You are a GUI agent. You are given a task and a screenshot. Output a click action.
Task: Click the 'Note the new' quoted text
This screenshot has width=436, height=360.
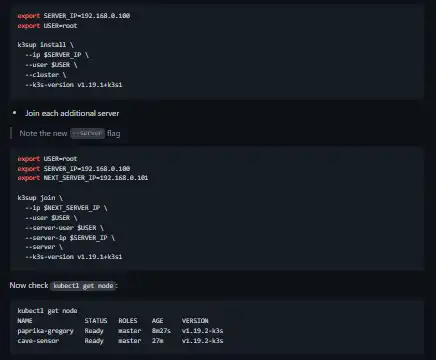pyautogui.click(x=43, y=133)
